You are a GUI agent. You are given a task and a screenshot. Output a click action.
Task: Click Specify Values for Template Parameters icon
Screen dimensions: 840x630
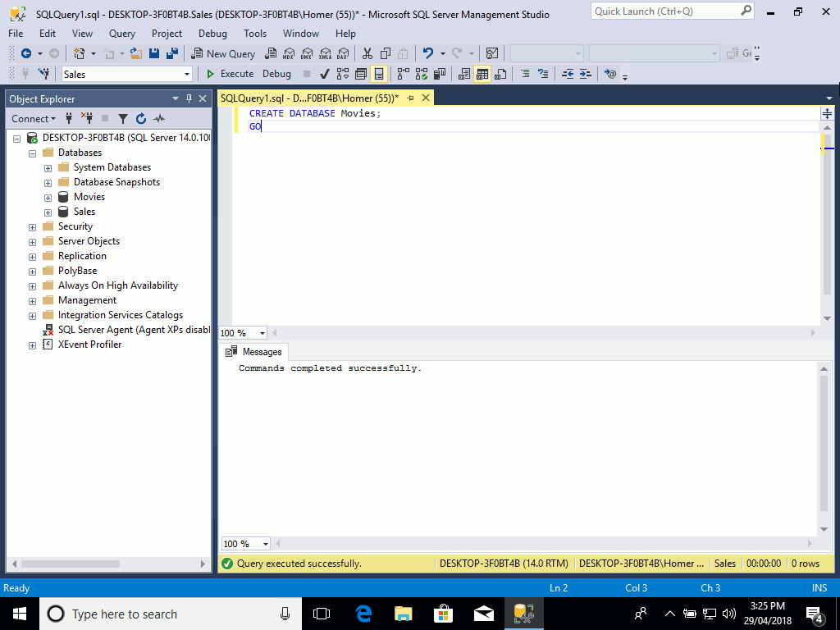[x=610, y=74]
